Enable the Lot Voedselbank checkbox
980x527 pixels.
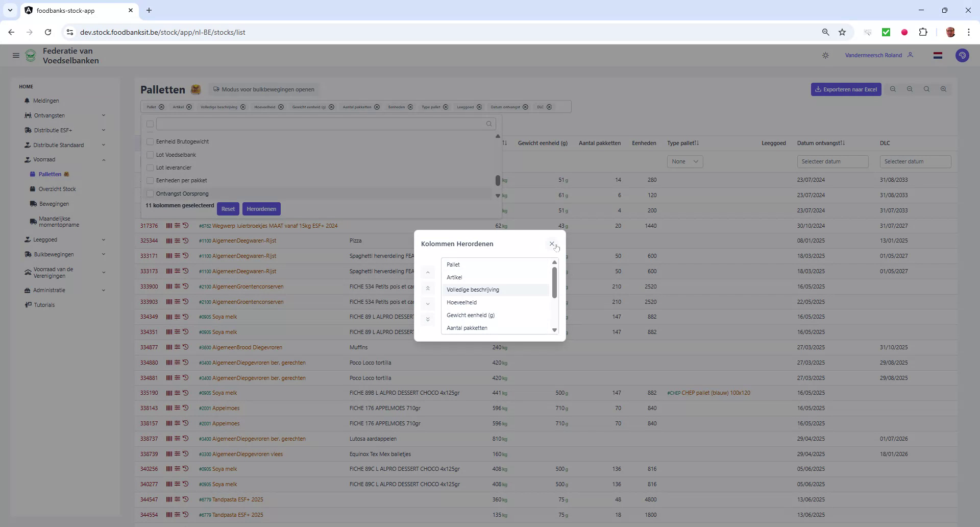click(x=150, y=155)
